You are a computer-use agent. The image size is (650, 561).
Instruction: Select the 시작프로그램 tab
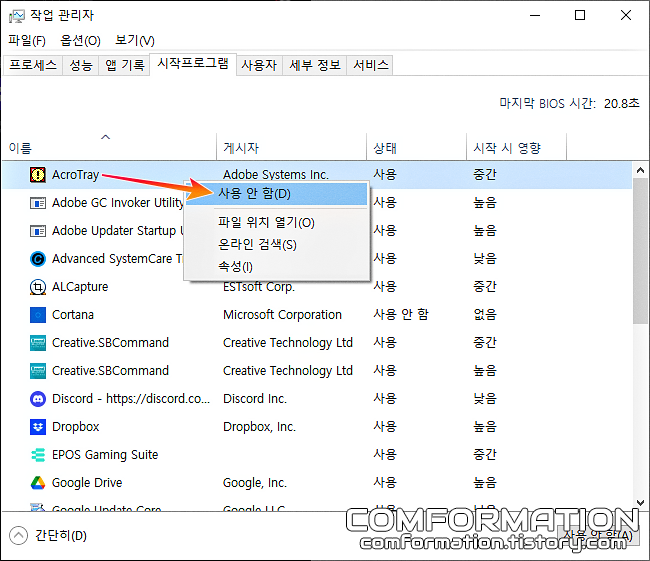pyautogui.click(x=193, y=63)
